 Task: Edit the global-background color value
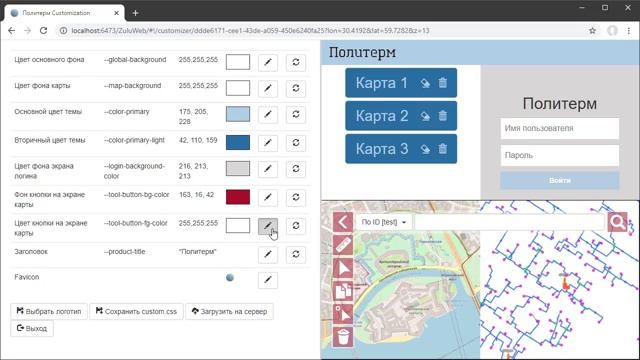[268, 62]
